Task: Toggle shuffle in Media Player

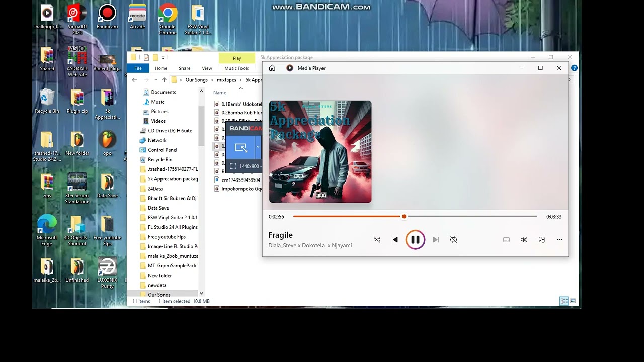Action: point(377,240)
